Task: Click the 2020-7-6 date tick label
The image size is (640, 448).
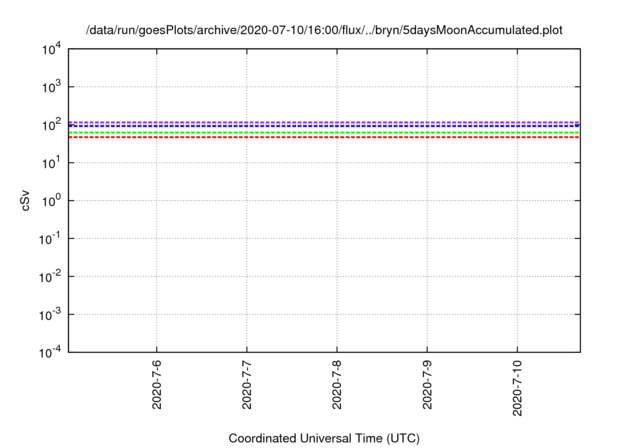Action: pyautogui.click(x=157, y=384)
